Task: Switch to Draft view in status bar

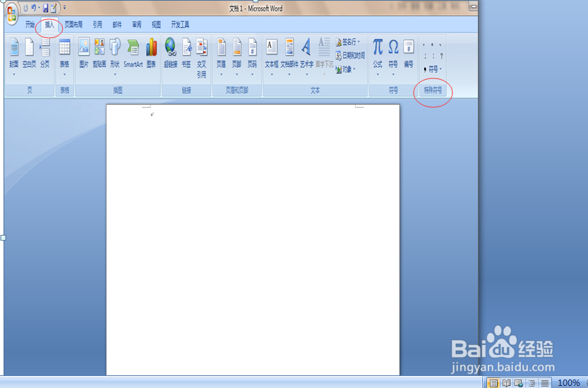Action: (544, 383)
